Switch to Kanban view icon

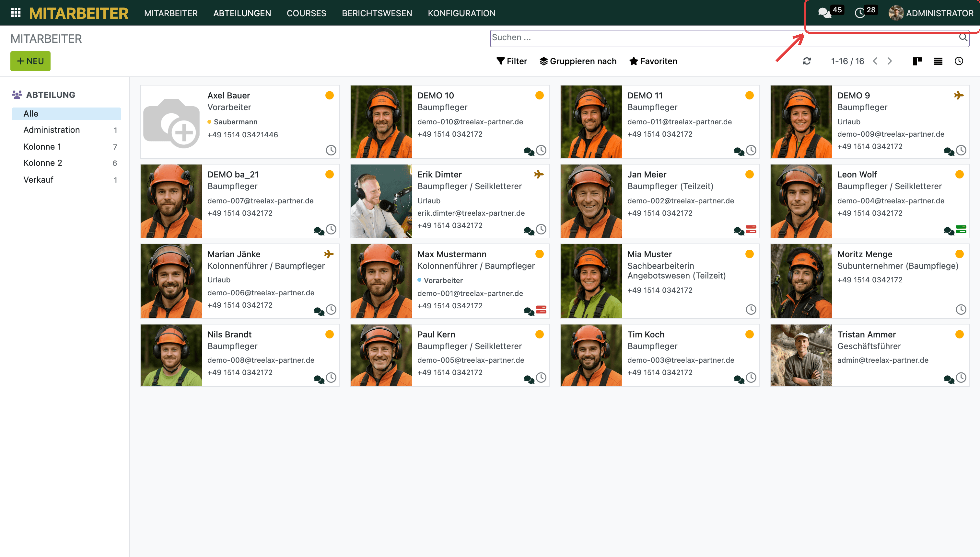pyautogui.click(x=917, y=61)
